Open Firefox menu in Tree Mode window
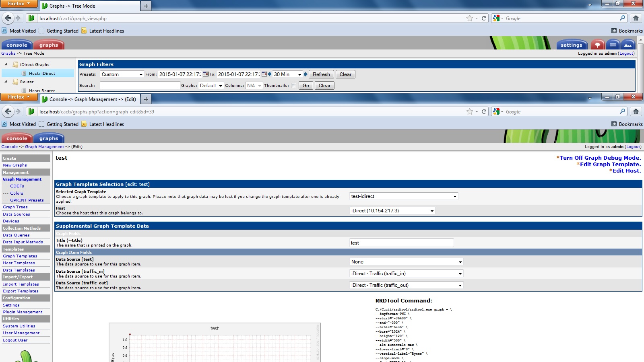The height and width of the screenshot is (362, 644). pyautogui.click(x=19, y=4)
